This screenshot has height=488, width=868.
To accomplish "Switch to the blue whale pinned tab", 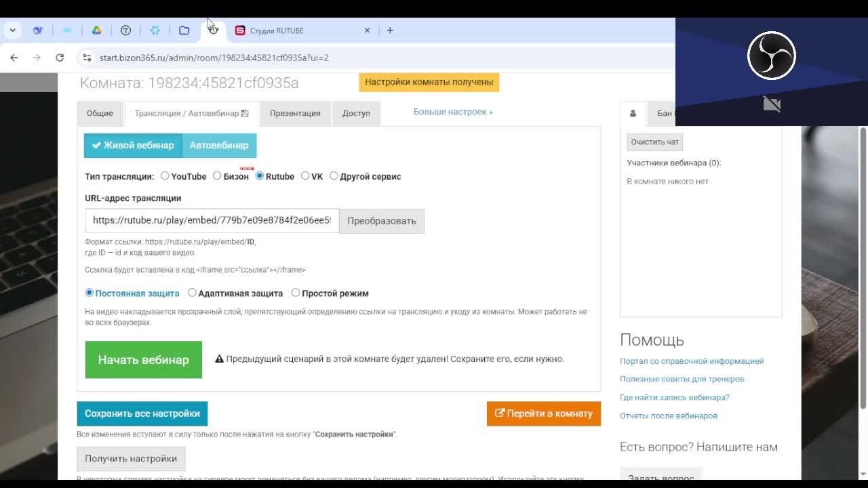I will 38,30.
